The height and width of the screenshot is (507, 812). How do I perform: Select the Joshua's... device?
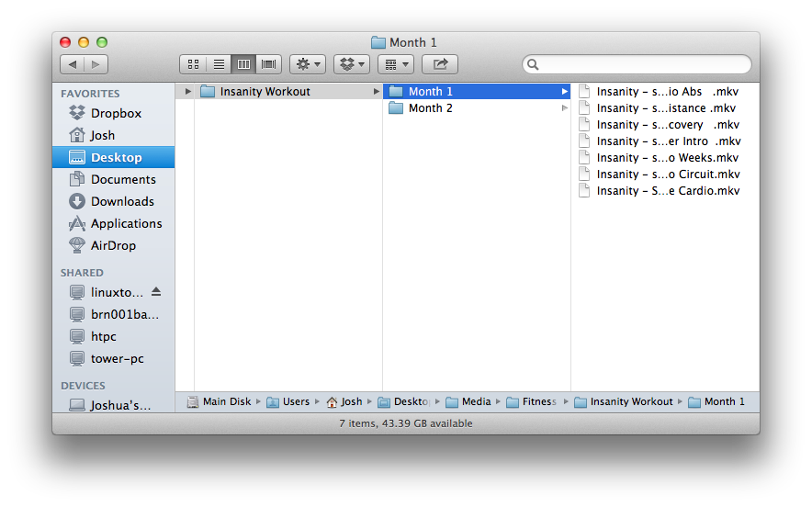[113, 405]
